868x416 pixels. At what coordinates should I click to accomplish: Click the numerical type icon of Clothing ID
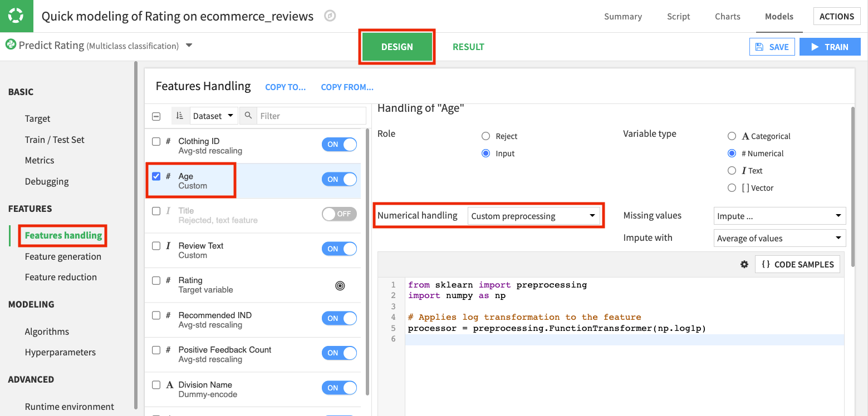click(x=168, y=141)
